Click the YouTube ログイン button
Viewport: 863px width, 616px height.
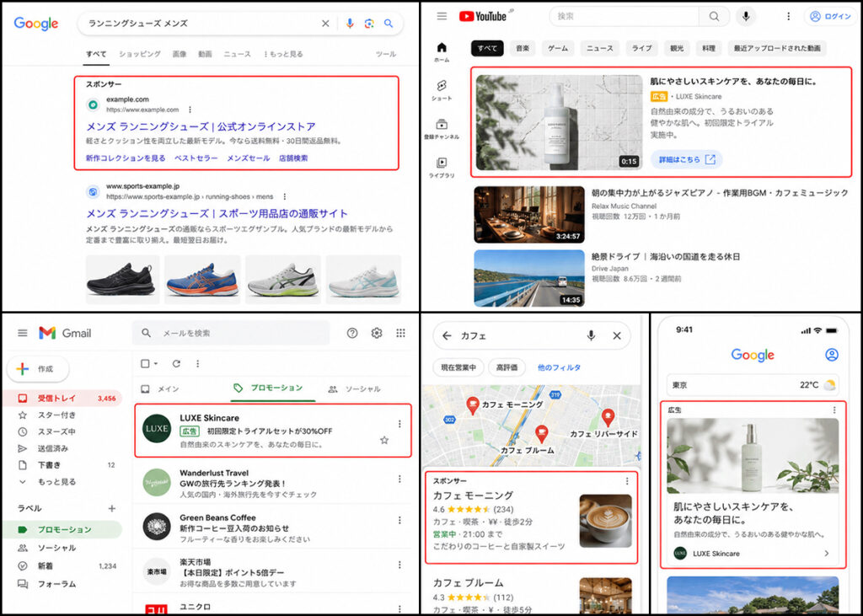[x=830, y=17]
